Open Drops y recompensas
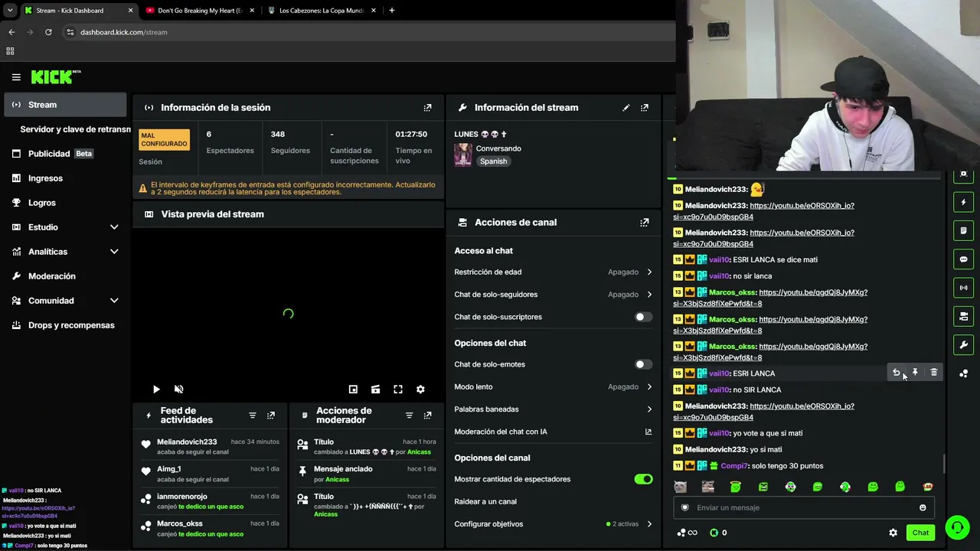The image size is (980, 551). click(65, 325)
